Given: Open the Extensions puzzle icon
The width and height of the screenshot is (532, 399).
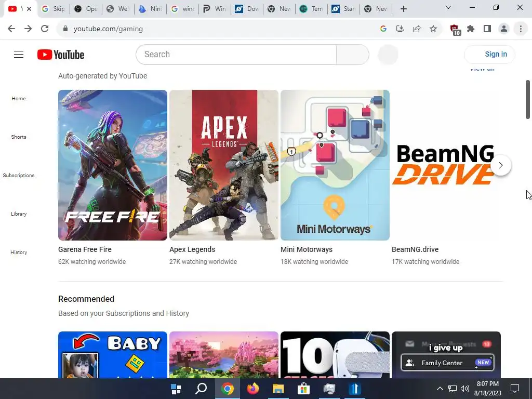Looking at the screenshot, I should (471, 29).
